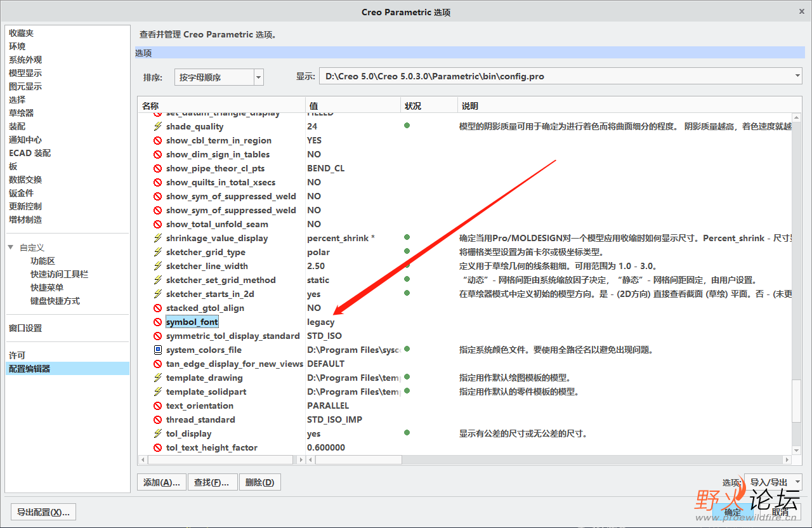Select the 'BEND_CL' value cell
Screen dimensions: 812x528
click(325, 168)
